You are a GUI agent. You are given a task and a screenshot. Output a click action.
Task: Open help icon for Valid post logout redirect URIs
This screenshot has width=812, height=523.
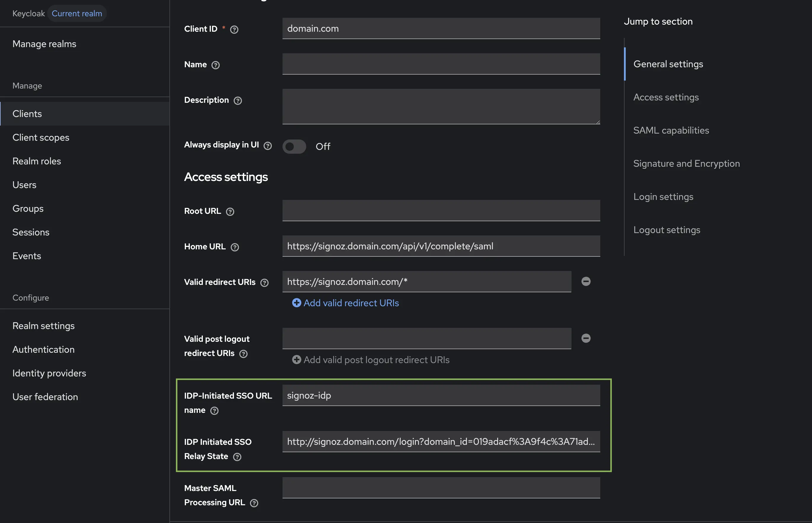click(243, 354)
